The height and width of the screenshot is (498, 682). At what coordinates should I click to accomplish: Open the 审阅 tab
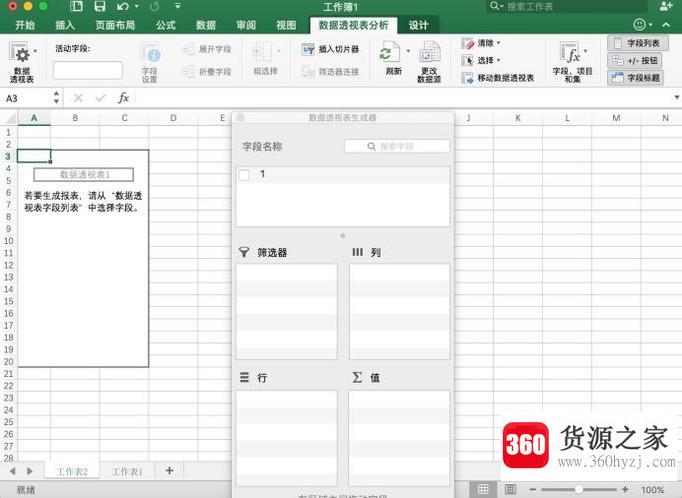(x=246, y=25)
